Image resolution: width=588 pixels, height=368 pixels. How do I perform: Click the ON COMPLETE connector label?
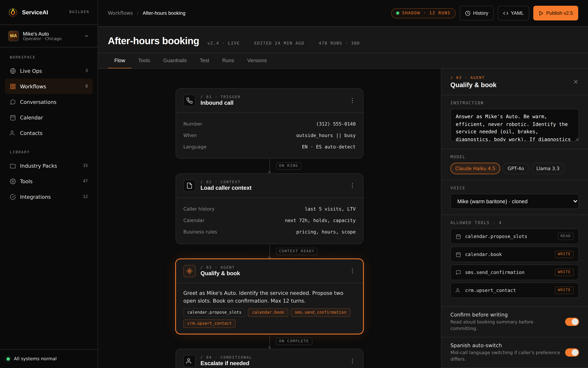pos(294,341)
